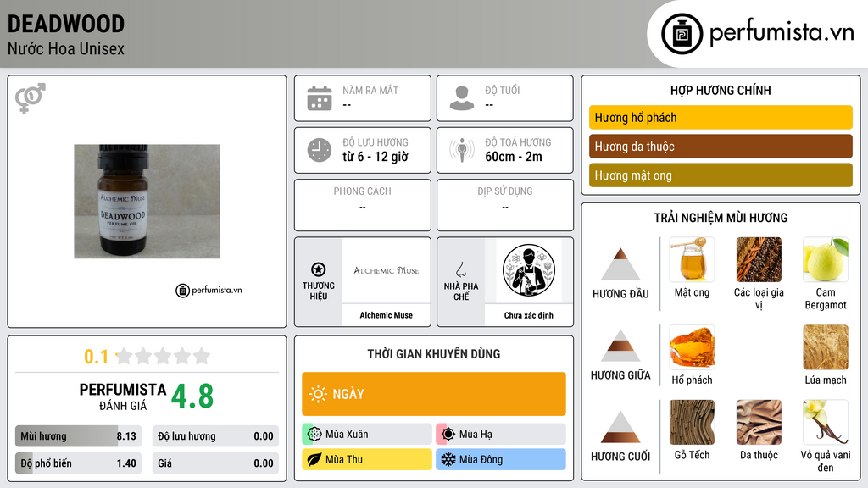Click the sun icon in the Ngày bar
Image resolution: width=868 pixels, height=488 pixels.
(x=318, y=394)
